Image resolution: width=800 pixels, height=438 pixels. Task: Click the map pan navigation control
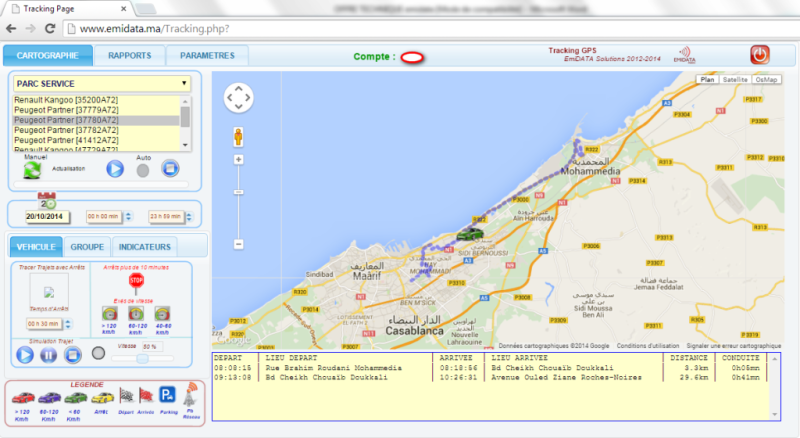(239, 97)
